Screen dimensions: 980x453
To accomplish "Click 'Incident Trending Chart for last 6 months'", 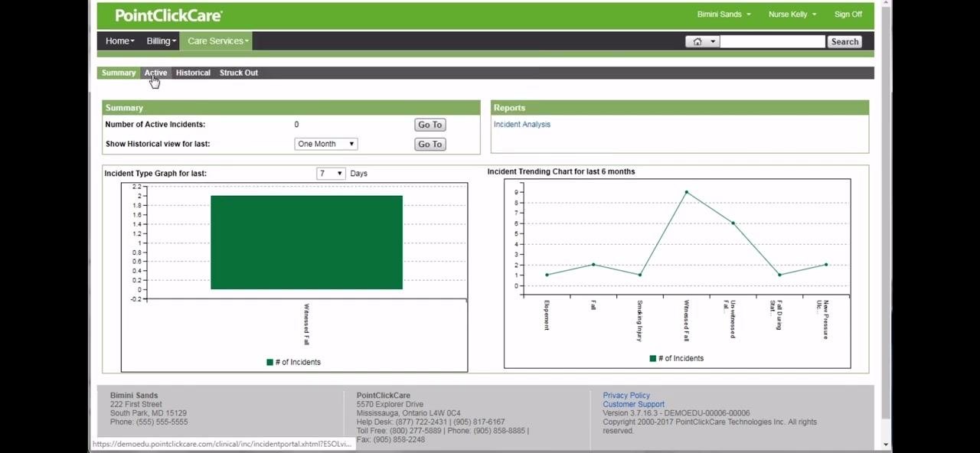I will click(561, 171).
